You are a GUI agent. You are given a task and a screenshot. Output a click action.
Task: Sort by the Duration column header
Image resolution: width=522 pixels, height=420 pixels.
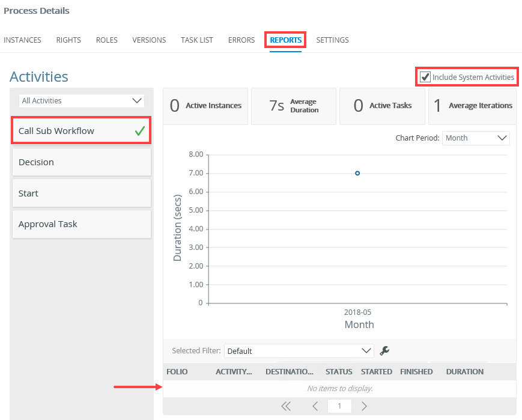coord(464,372)
